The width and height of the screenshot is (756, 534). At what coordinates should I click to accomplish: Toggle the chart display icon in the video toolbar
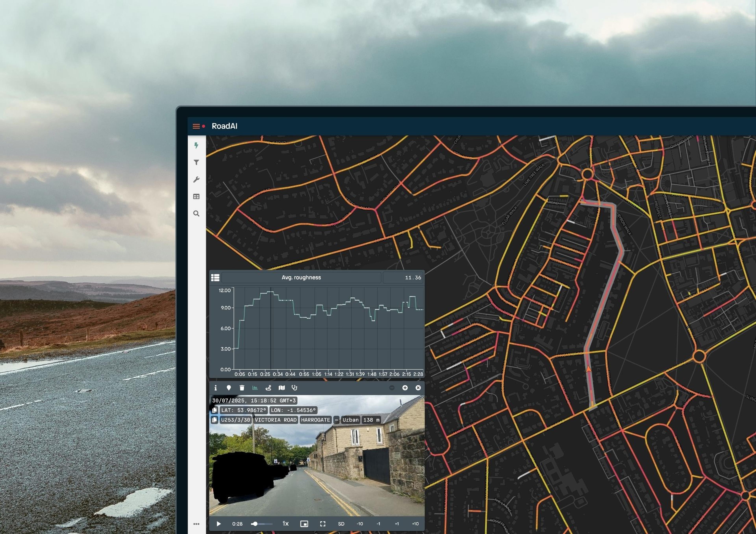(x=255, y=388)
